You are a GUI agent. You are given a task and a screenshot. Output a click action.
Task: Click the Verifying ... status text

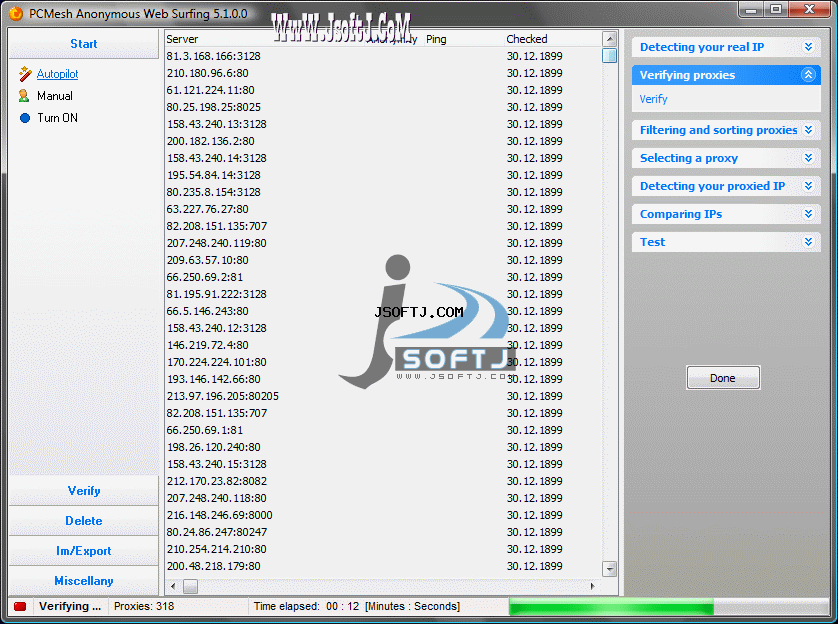click(70, 606)
